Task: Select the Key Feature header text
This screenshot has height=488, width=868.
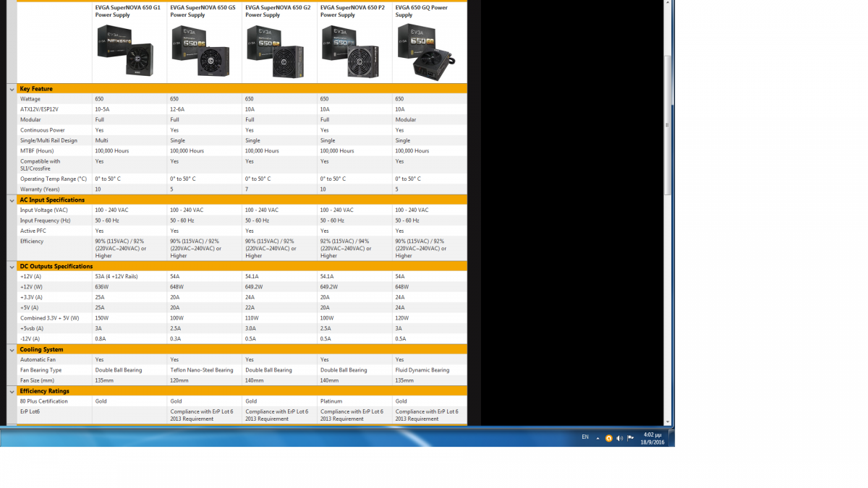Action: (x=36, y=89)
